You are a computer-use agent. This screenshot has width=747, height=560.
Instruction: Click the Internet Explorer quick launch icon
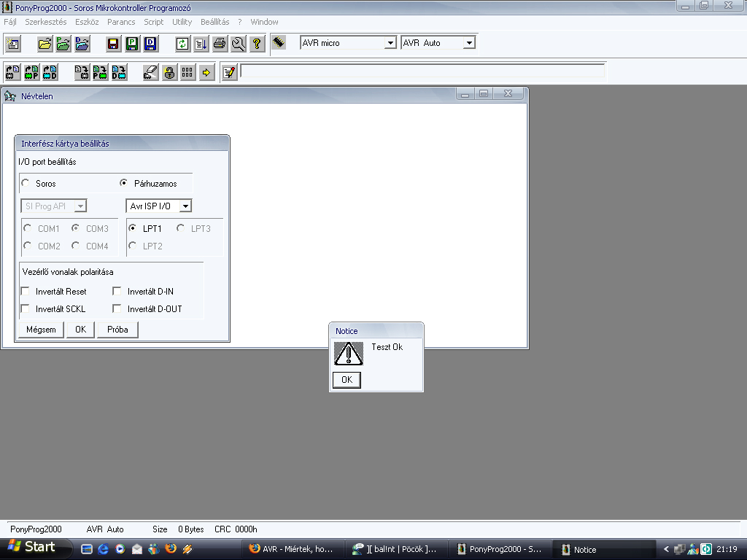(103, 549)
